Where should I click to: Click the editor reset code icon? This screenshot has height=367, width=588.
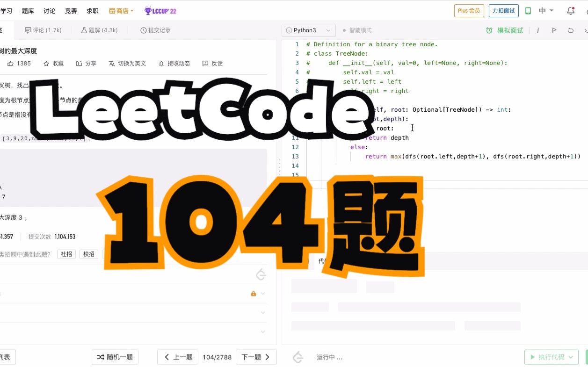pyautogui.click(x=570, y=30)
